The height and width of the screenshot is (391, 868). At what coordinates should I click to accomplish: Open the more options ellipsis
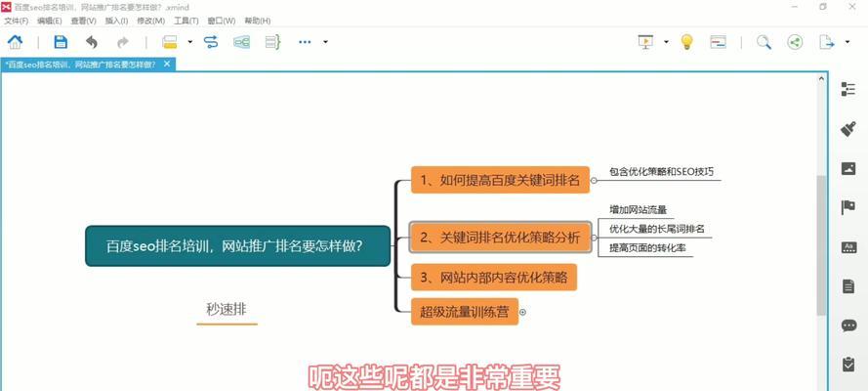click(x=305, y=41)
